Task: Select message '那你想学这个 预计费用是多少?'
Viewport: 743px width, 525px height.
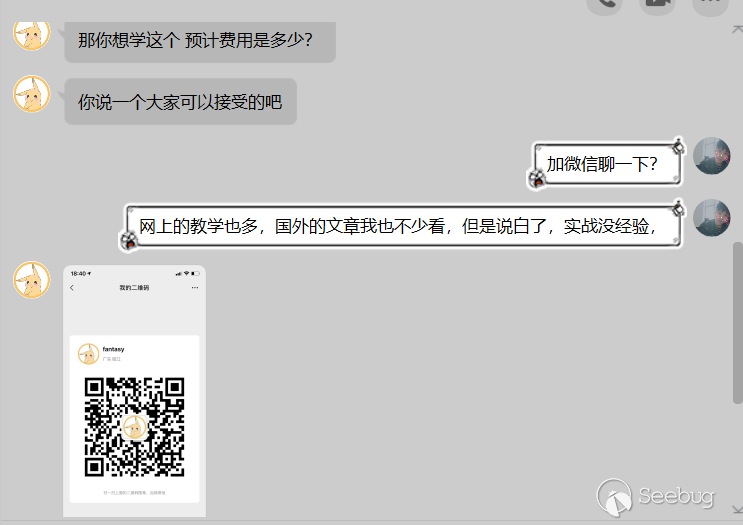Action: click(x=200, y=42)
